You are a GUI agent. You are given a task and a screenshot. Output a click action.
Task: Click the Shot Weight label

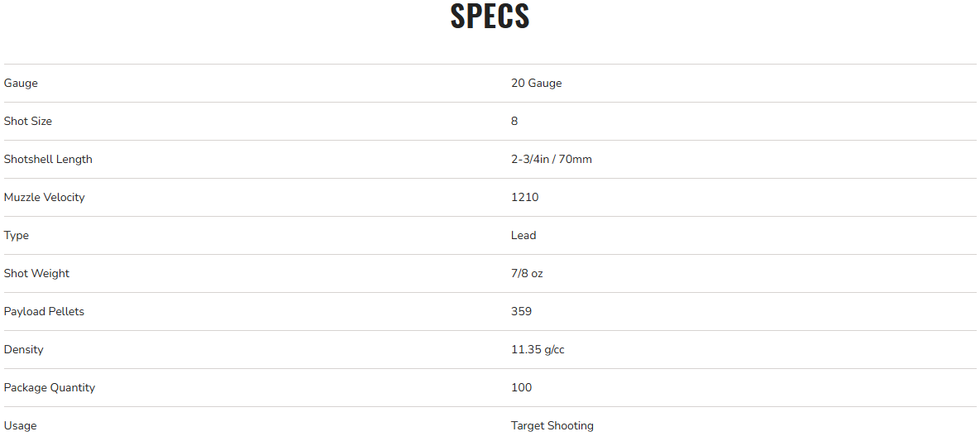pyautogui.click(x=36, y=273)
